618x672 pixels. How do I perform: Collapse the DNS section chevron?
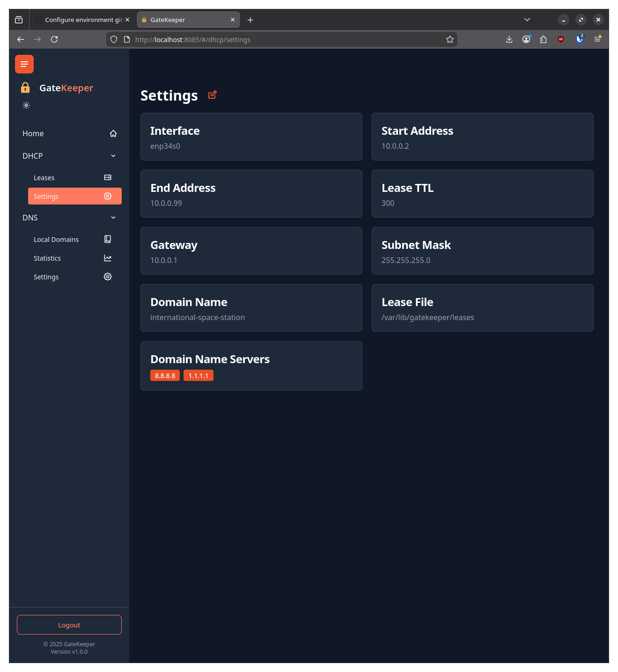(x=113, y=218)
